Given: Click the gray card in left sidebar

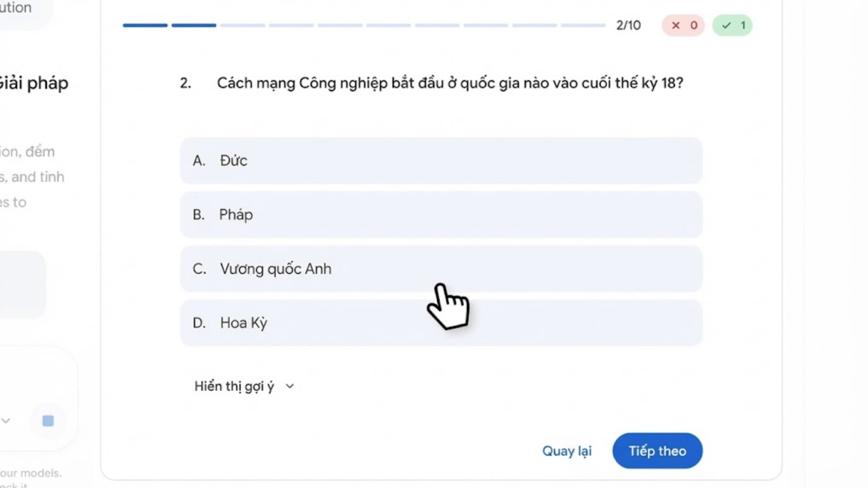Looking at the screenshot, I should [22, 284].
